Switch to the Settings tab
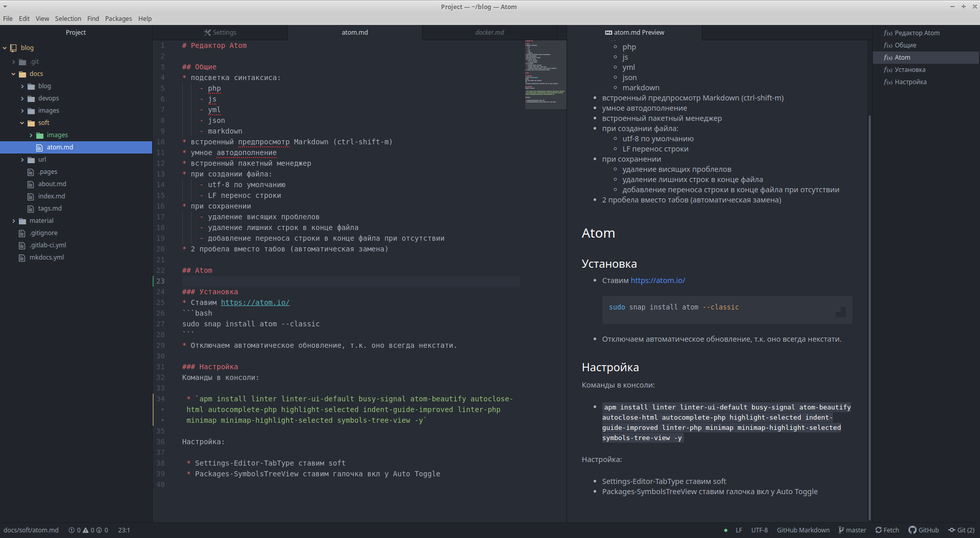 (x=220, y=33)
